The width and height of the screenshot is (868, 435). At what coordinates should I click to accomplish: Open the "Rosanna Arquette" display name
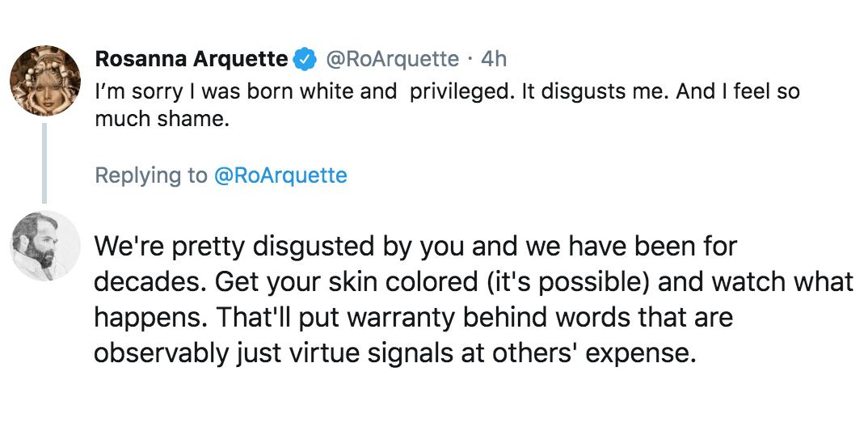coord(191,59)
